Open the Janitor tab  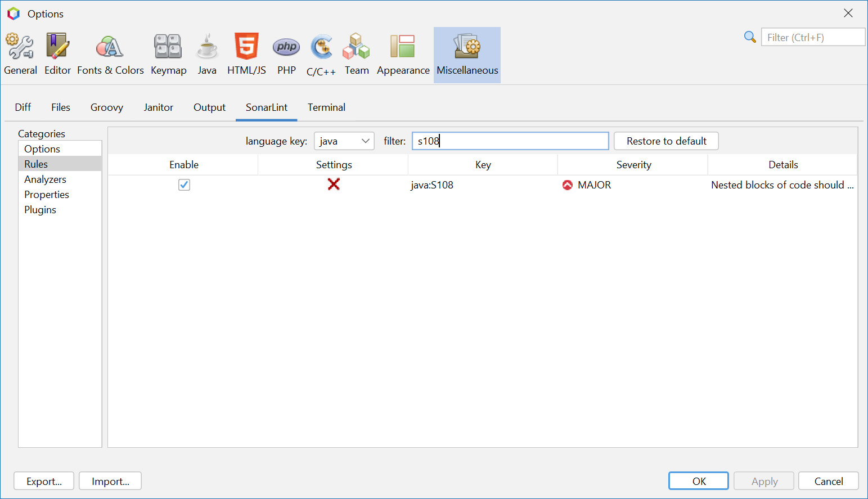pyautogui.click(x=158, y=107)
